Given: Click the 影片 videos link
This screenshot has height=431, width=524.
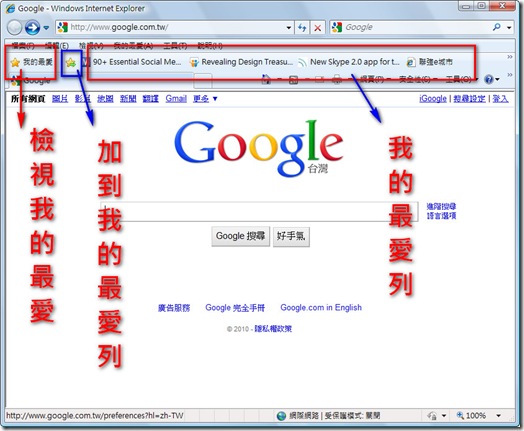Looking at the screenshot, I should pyautogui.click(x=83, y=99).
